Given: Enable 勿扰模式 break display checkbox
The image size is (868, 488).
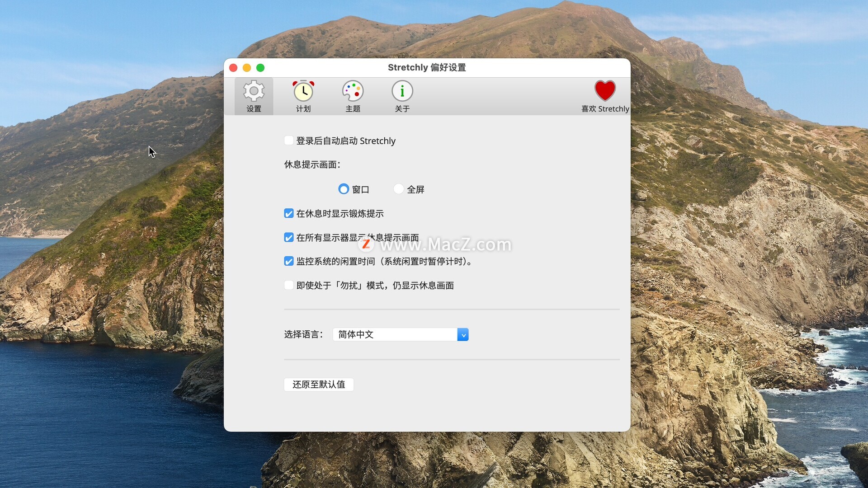Looking at the screenshot, I should click(x=288, y=285).
